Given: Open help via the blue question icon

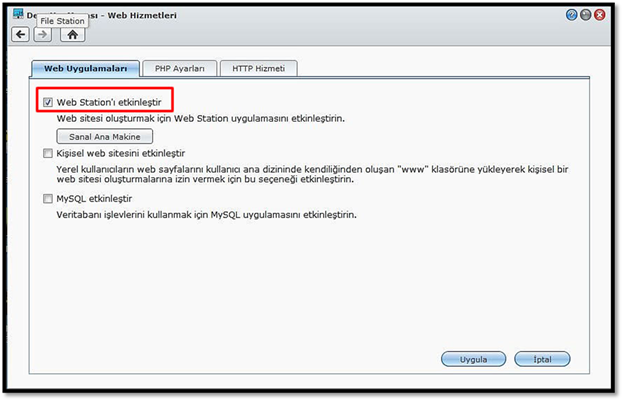Looking at the screenshot, I should (571, 16).
